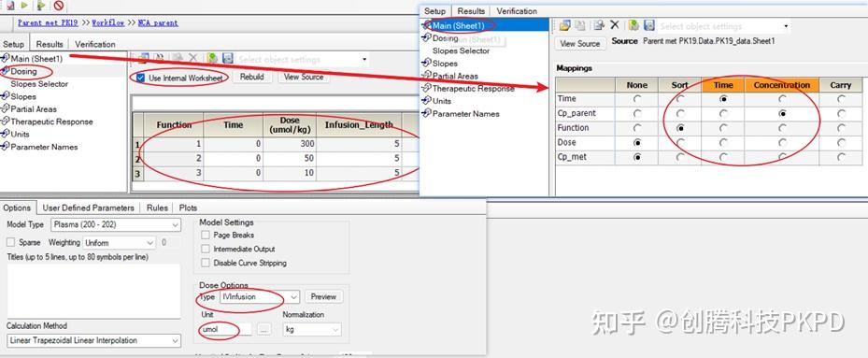
Task: Click the mapping icon beside Parameter Names in Mappings tree
Action: (x=427, y=113)
